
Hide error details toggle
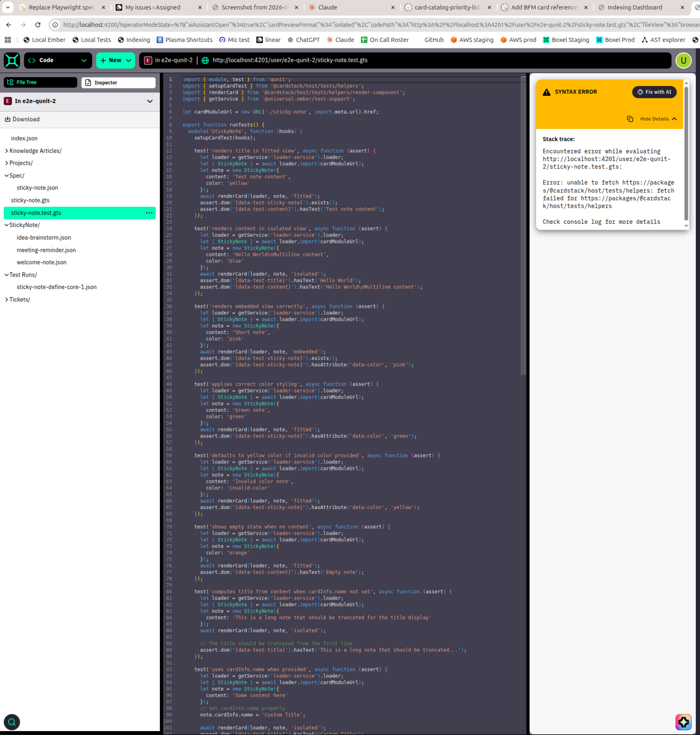(658, 119)
